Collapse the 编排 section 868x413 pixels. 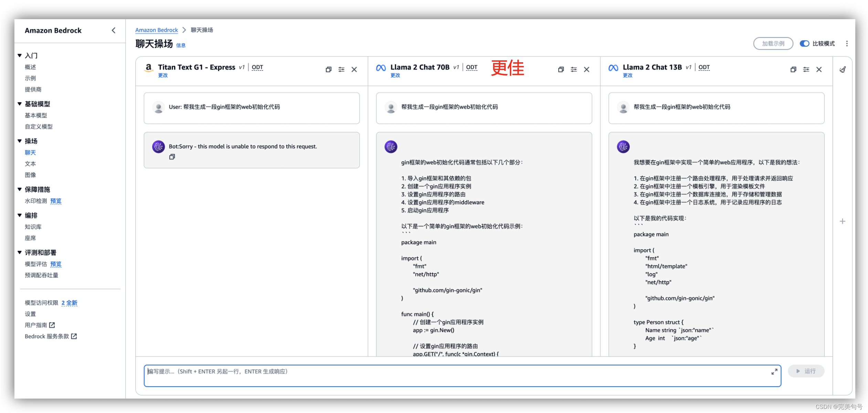(x=20, y=215)
